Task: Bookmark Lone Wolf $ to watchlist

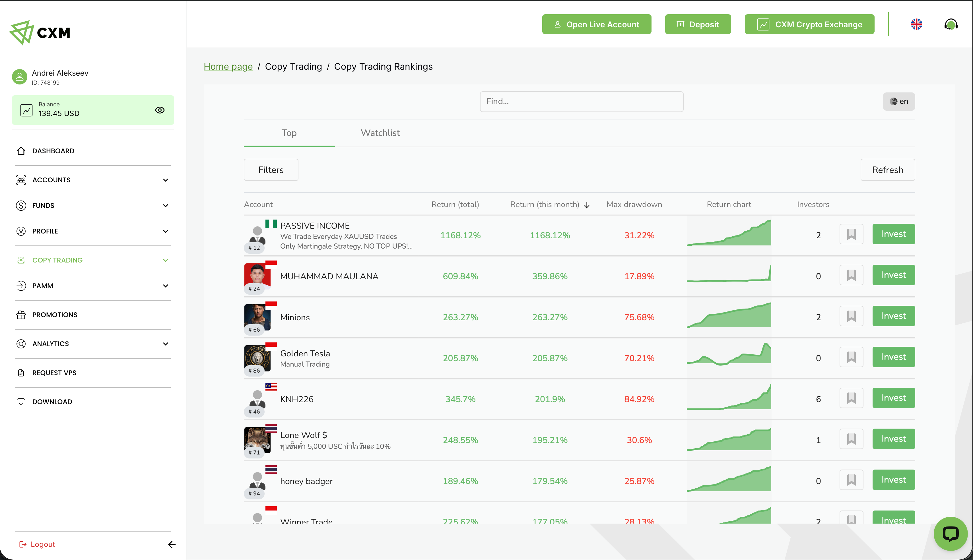Action: pos(851,439)
